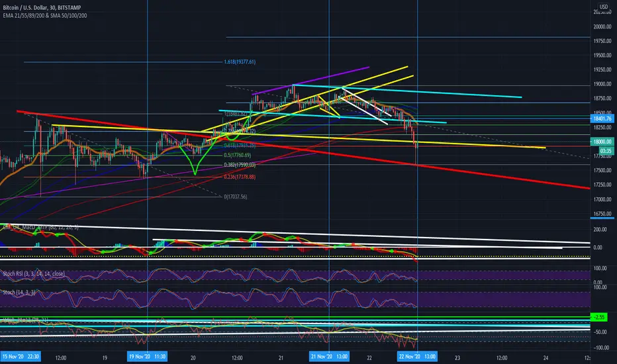The width and height of the screenshot is (617, 364).
Task: Click the 21 Nov '20 13:00 time marker
Action: (329, 357)
